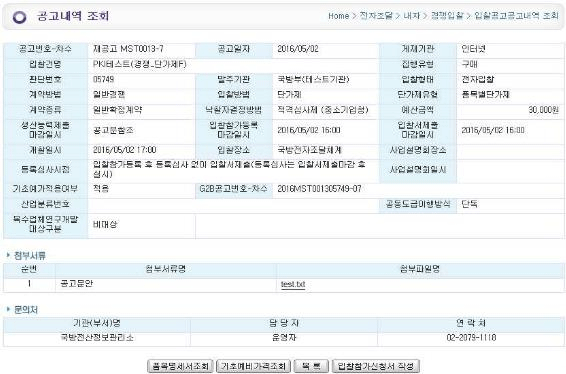Click the 재공고 MST0013-7 notice number
The width and height of the screenshot is (566, 374).
coord(128,49)
